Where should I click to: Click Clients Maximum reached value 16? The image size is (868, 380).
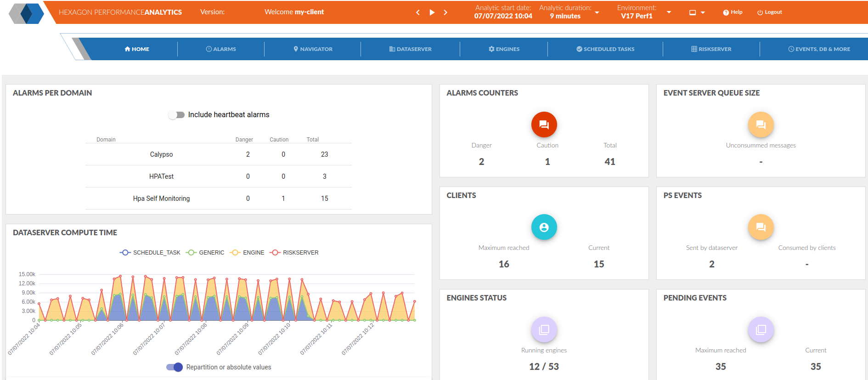tap(504, 264)
